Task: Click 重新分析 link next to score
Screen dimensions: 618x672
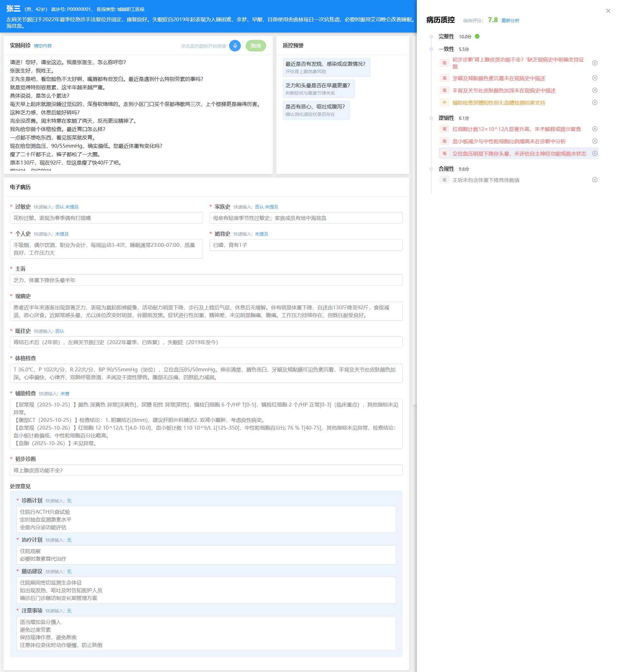Action: (510, 21)
